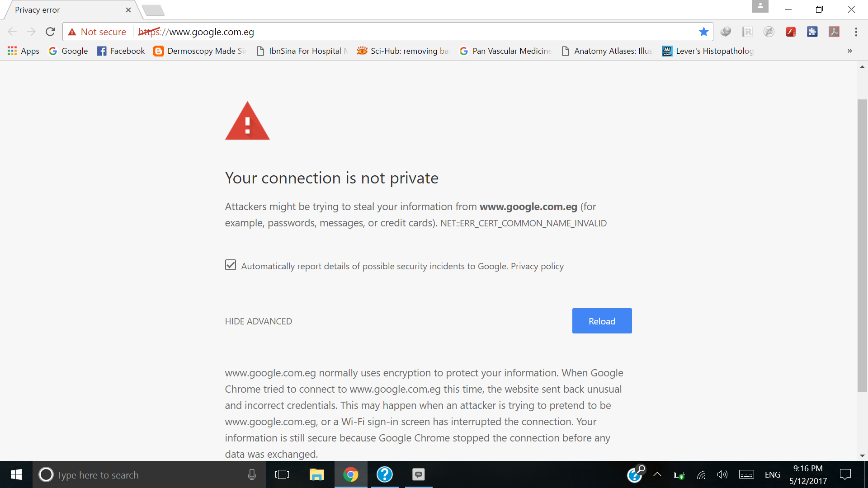Click the Privacy policy link
This screenshot has height=488, width=868.
[537, 266]
